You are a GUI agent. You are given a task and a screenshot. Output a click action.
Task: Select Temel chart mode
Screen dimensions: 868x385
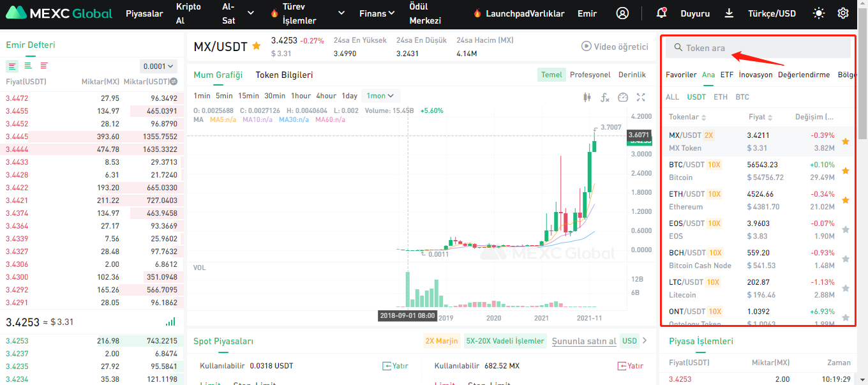pos(551,75)
